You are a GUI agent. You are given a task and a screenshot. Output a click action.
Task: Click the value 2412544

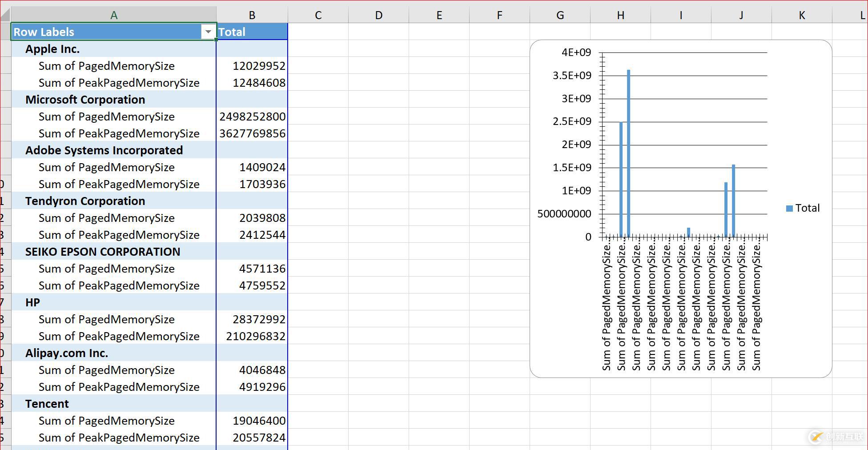coord(262,235)
